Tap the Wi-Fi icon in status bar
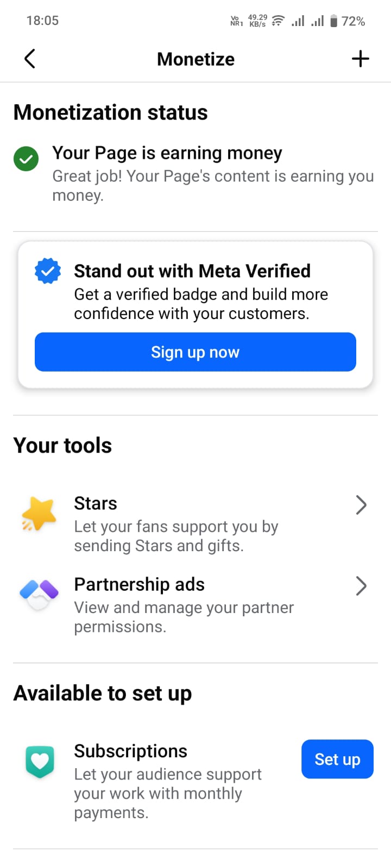Screen dimensions: 391x868 click(278, 21)
